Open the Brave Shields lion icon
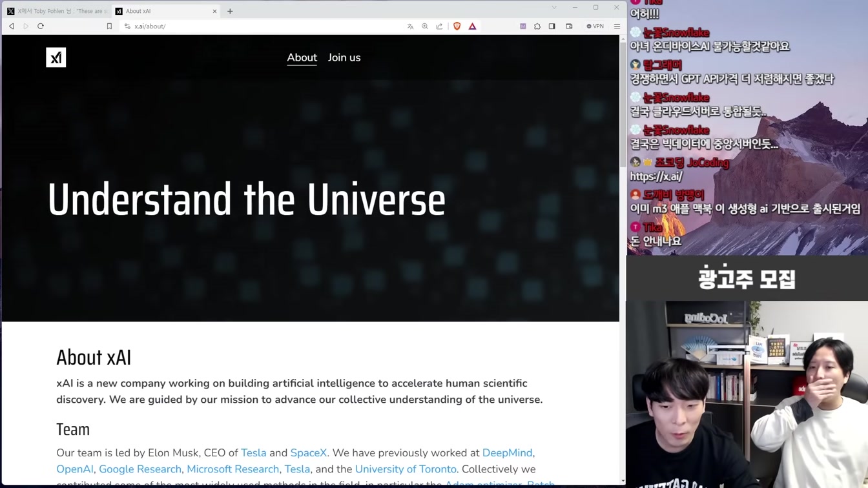Viewport: 868px width, 488px height. (457, 26)
